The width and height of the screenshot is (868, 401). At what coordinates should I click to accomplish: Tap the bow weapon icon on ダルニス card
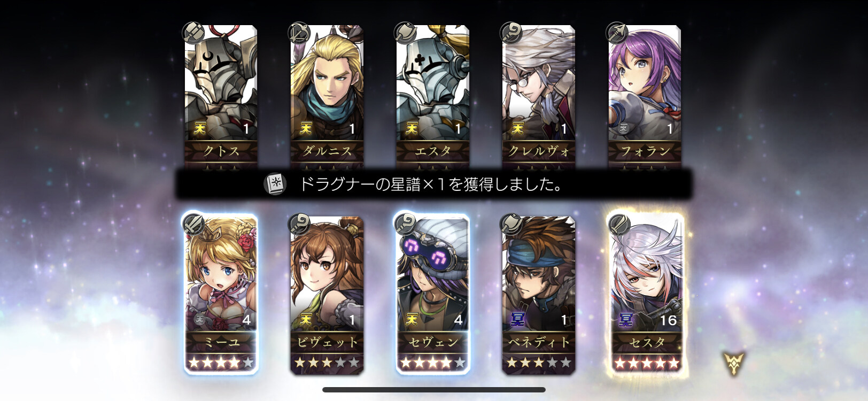299,33
